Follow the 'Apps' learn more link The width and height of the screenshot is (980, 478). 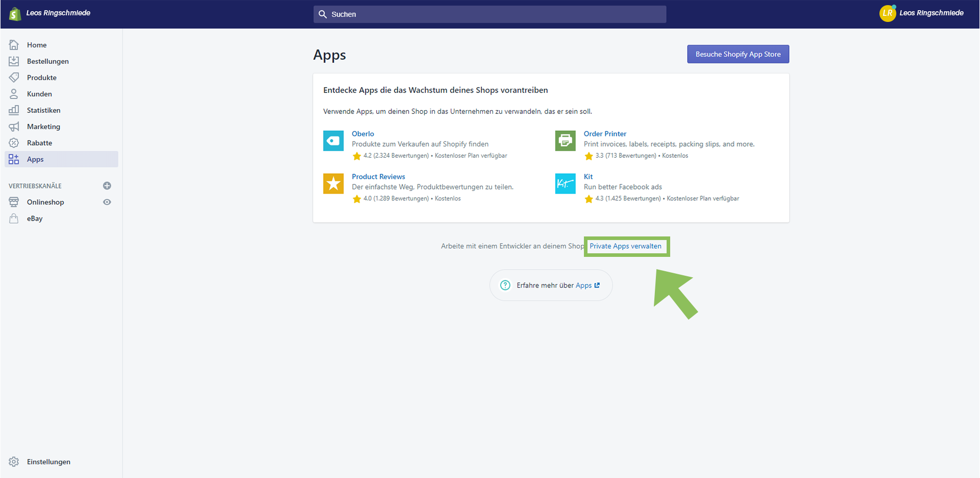coord(583,285)
